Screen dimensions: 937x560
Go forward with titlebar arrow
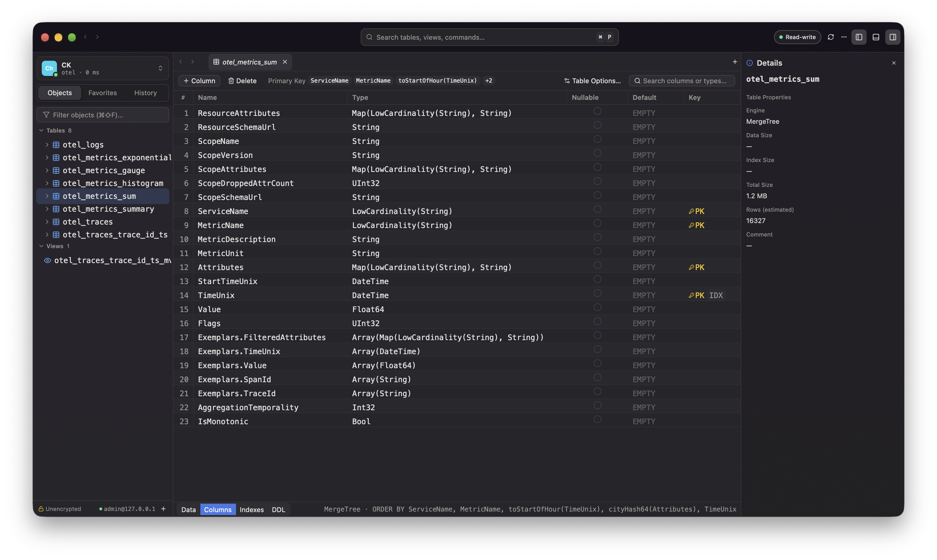(97, 37)
